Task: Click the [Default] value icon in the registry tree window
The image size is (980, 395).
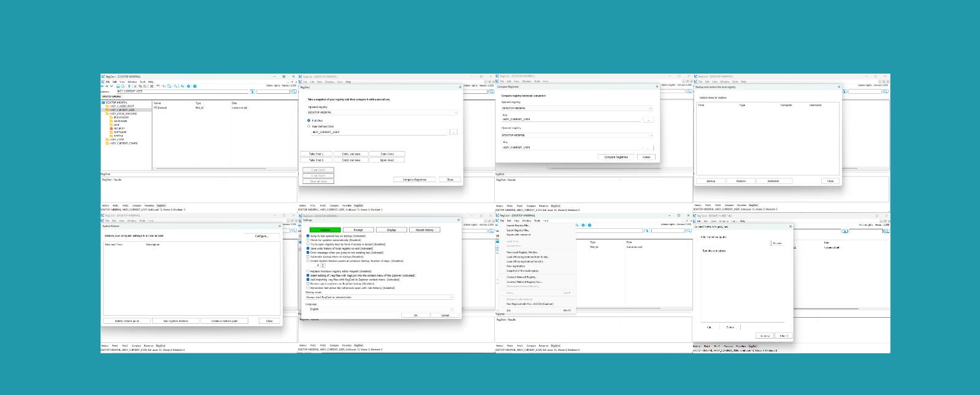Action: (155, 107)
